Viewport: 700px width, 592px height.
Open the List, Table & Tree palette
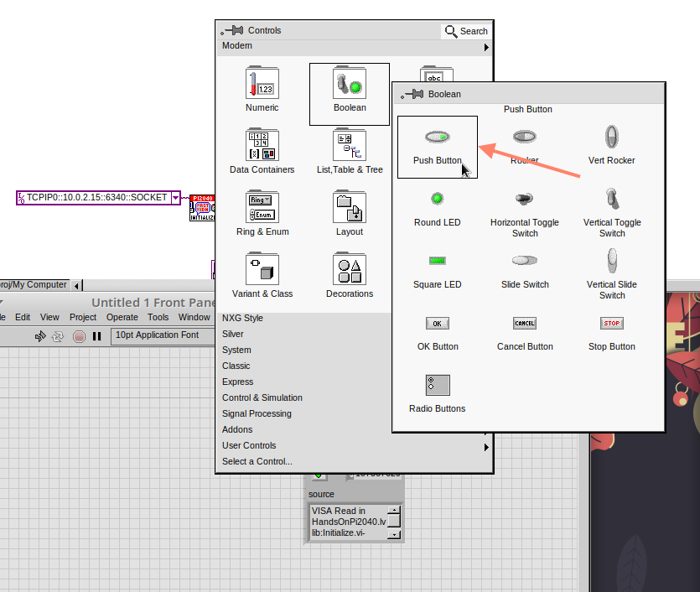click(x=350, y=151)
